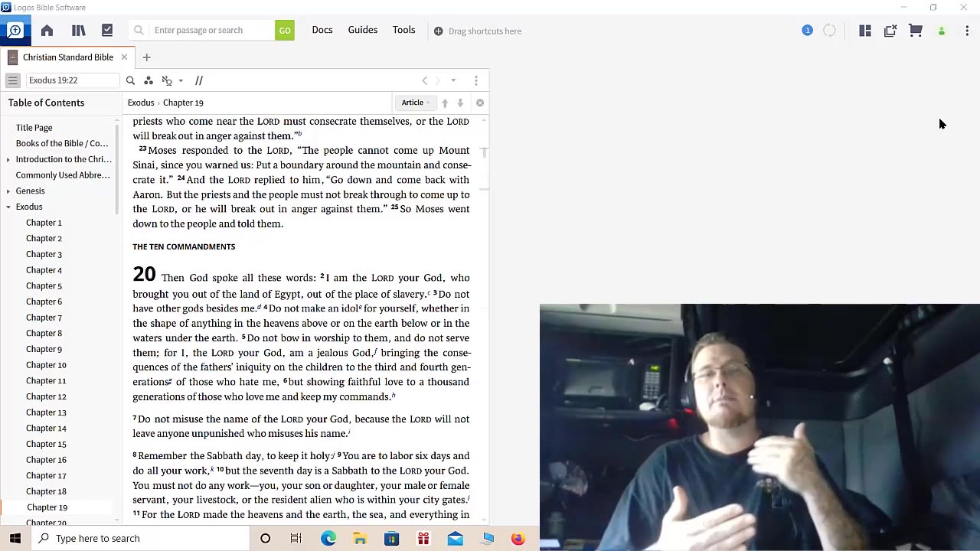
Task: Expand the Introduction to the Christian entry
Action: (8, 159)
